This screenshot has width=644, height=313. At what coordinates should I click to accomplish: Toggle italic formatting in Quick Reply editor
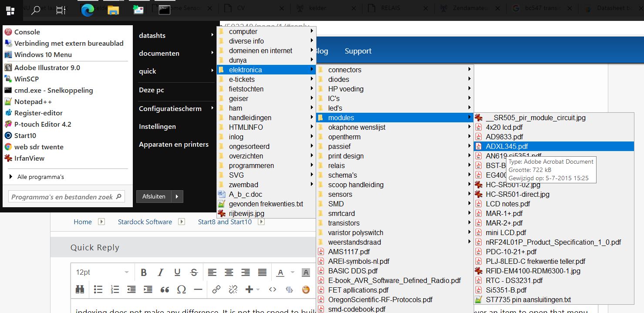[161, 273]
